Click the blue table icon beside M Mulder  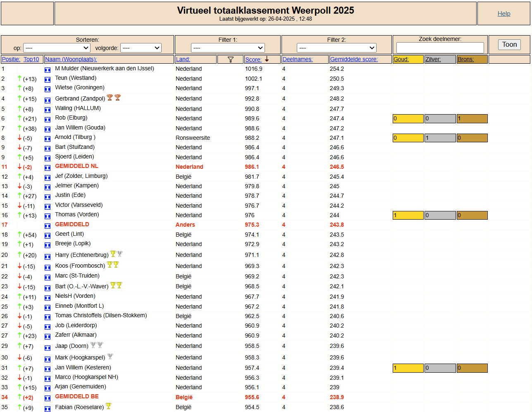coord(48,70)
